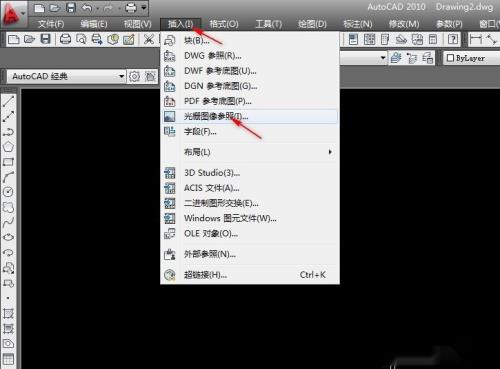This screenshot has height=369, width=500.
Task: Click linear dimension icon in toolbar
Action: tap(475, 39)
